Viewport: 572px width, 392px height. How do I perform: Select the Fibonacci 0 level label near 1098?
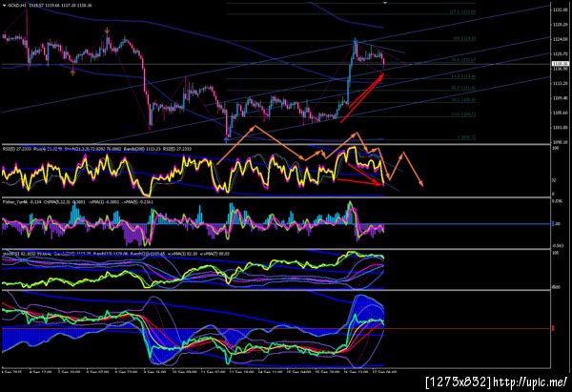coord(466,137)
